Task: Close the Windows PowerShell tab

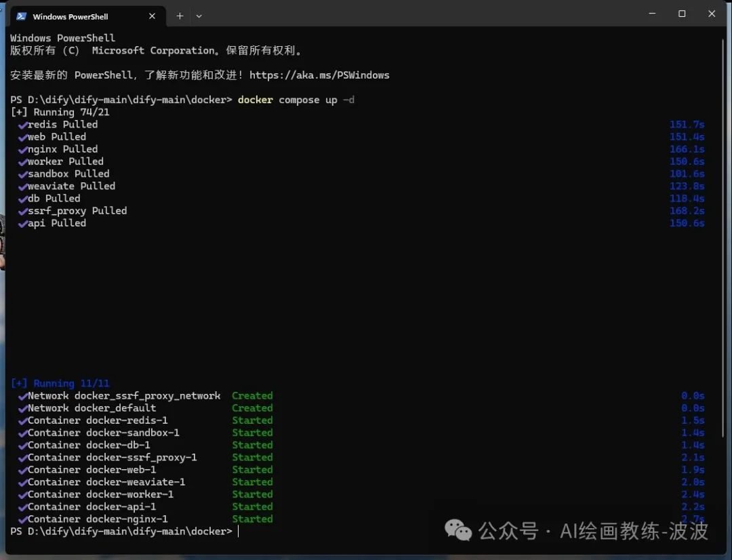Action: point(152,16)
